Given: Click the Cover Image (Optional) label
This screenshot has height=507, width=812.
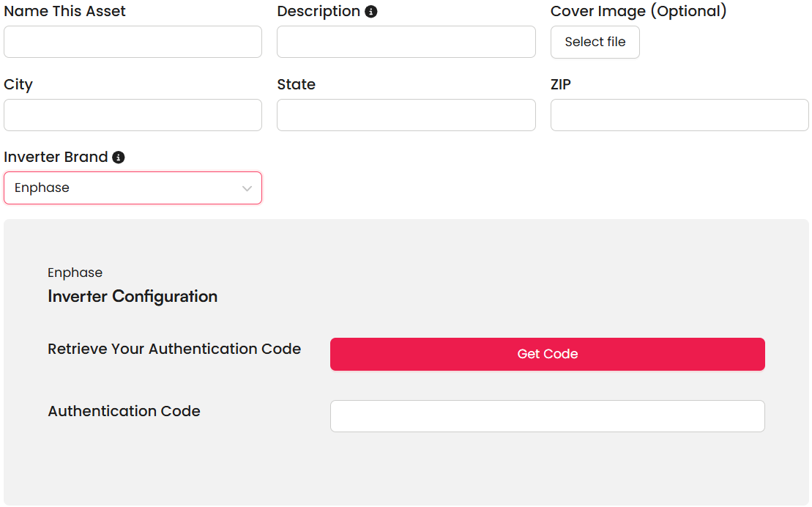Looking at the screenshot, I should coord(638,12).
